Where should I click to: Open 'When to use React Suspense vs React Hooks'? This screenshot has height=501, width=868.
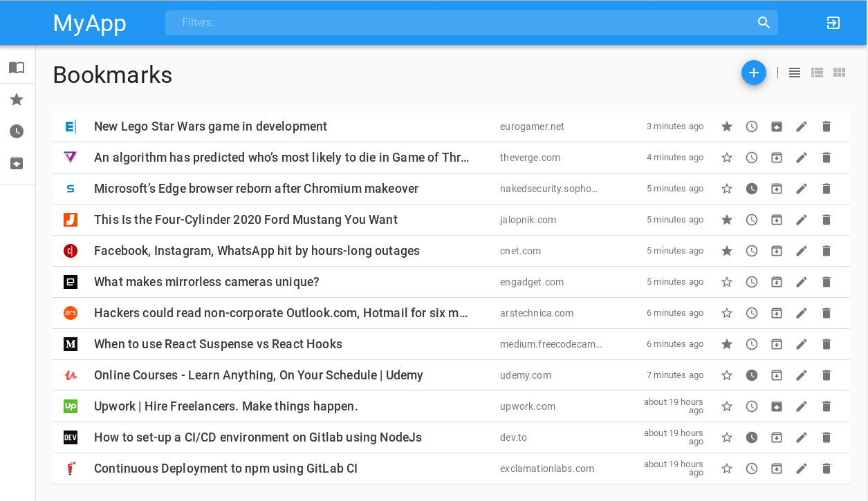pyautogui.click(x=218, y=344)
